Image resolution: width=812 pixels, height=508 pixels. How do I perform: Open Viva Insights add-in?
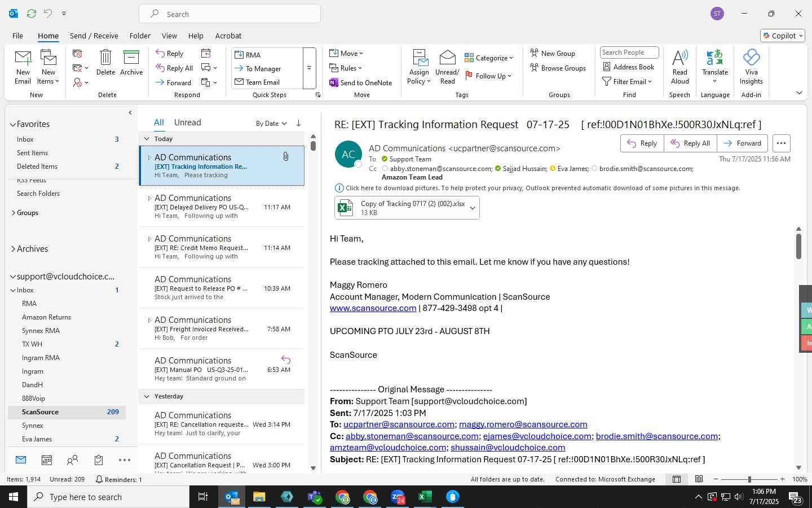click(751, 67)
